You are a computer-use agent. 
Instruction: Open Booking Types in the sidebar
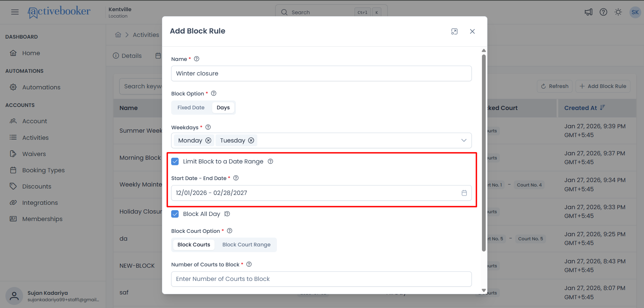coord(43,170)
